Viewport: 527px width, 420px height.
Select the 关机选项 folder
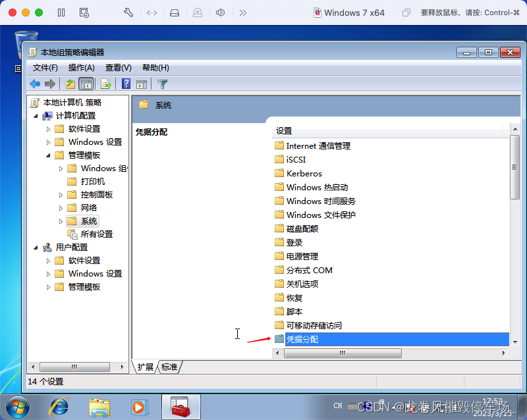pos(302,284)
